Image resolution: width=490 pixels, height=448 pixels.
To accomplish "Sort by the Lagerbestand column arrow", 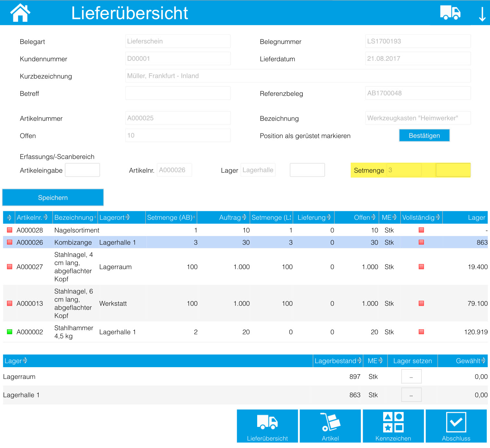I will point(359,361).
